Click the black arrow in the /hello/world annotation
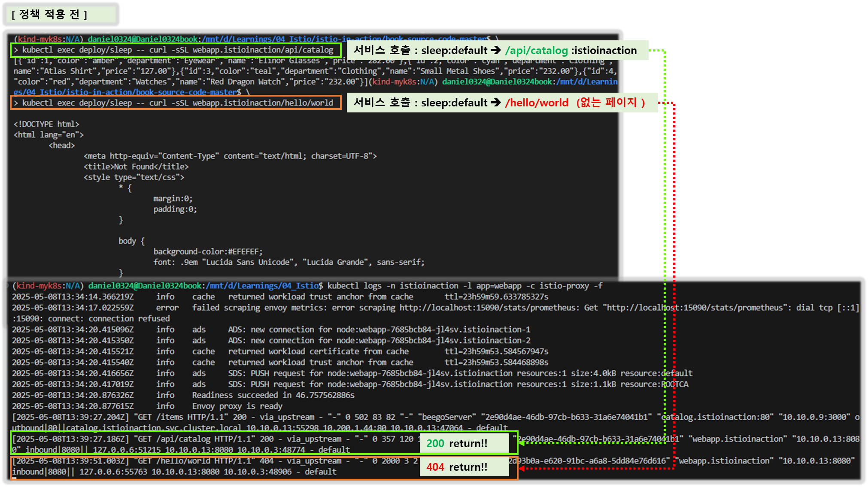This screenshot has width=868, height=487. (496, 103)
